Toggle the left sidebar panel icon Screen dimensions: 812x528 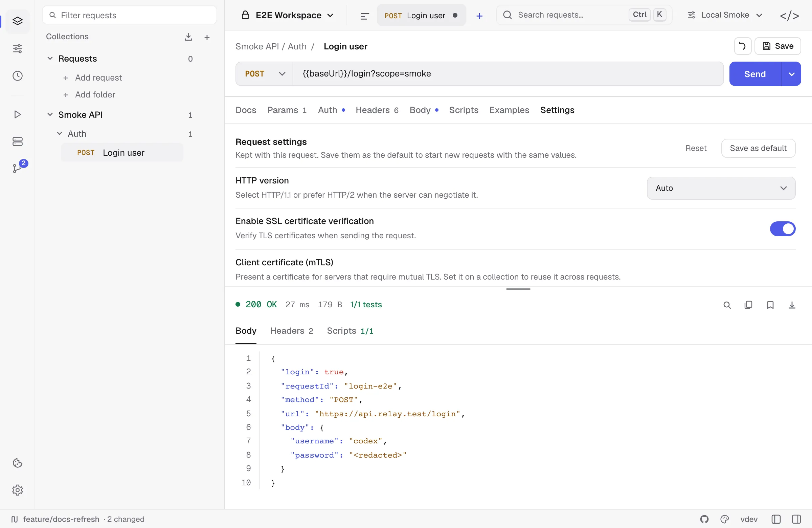(776, 519)
